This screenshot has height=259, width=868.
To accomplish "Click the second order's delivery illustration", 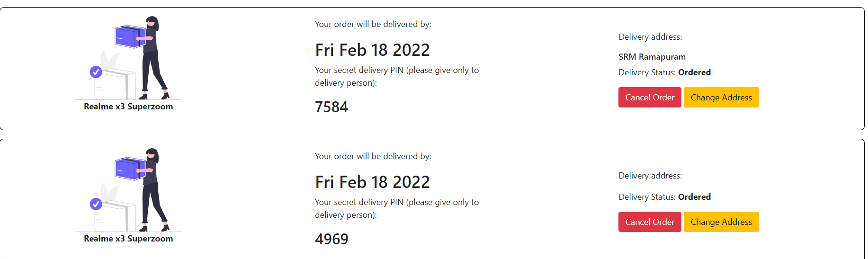I will pos(128,190).
